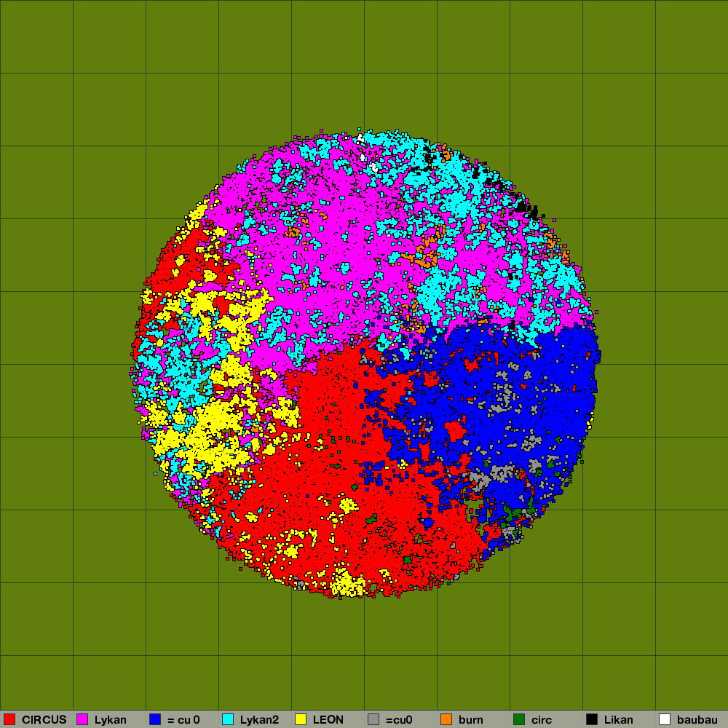Click the magenta Lykan legend swatch
728x728 pixels.
tap(82, 719)
